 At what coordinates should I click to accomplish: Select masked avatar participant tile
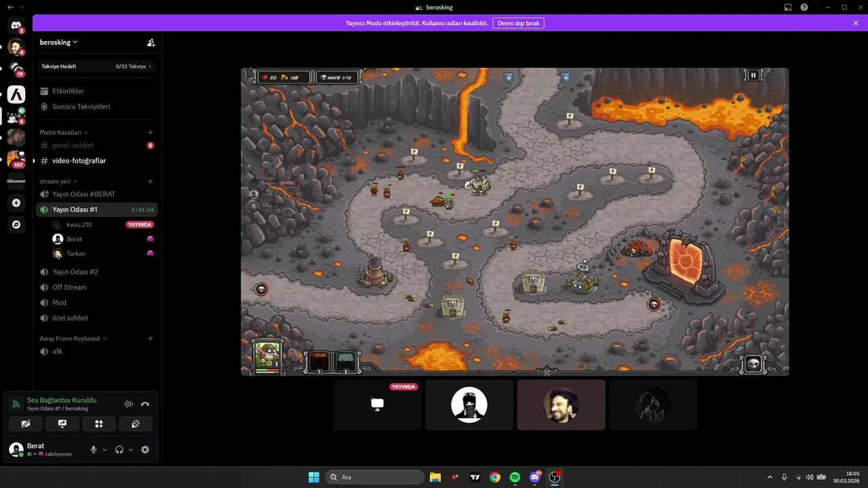(469, 405)
